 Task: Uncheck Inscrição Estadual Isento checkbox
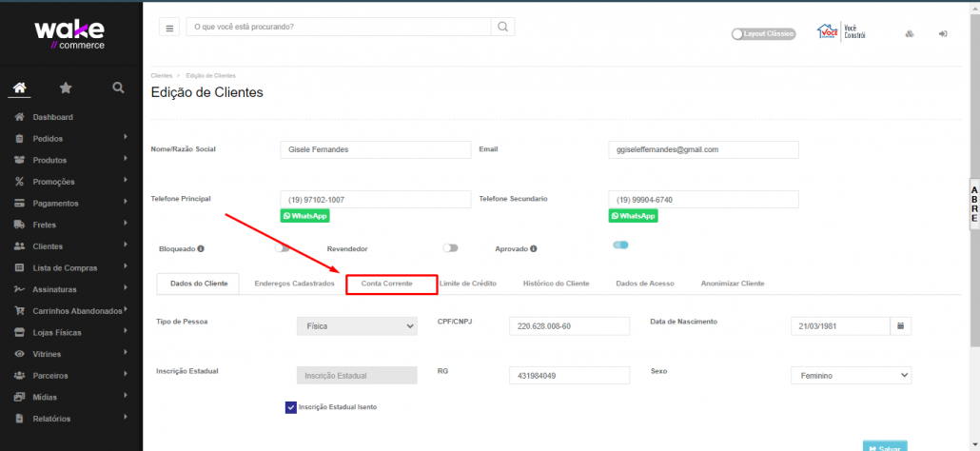(x=291, y=407)
